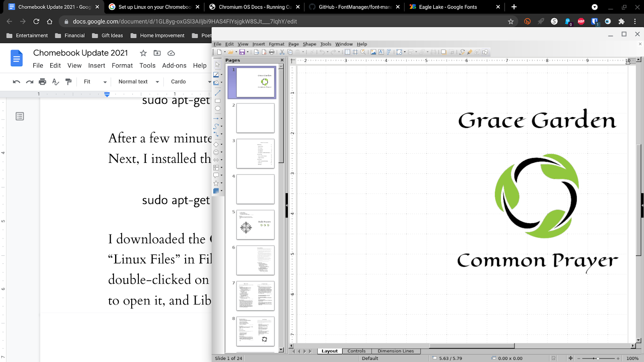Open the Home Improvement bookmarks folder
Viewport: 644px width, 362px height.
[158, 35]
